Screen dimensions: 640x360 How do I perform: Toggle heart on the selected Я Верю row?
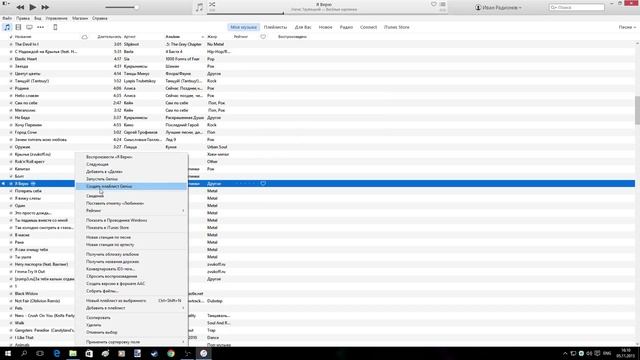coord(263,184)
